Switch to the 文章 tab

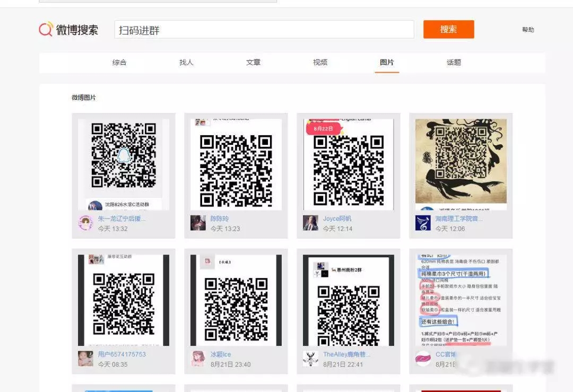[253, 63]
